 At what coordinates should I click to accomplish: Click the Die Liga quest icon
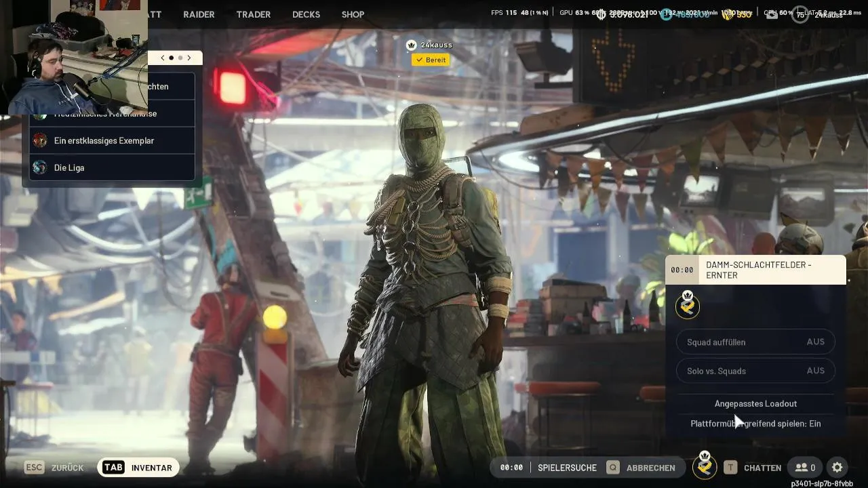pos(40,167)
